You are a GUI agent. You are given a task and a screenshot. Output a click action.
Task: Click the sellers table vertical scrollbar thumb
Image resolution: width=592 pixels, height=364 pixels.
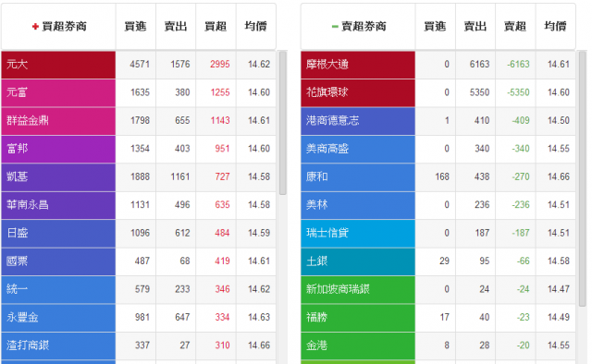tap(582, 179)
